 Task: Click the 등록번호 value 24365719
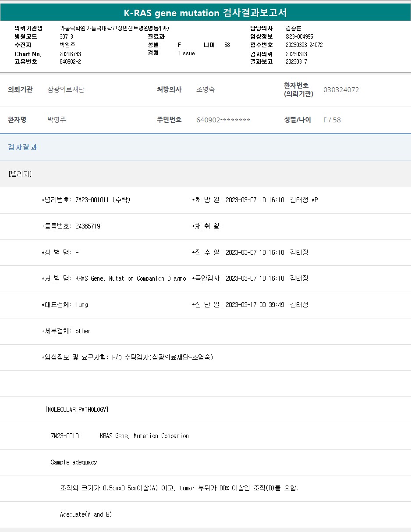(x=88, y=226)
